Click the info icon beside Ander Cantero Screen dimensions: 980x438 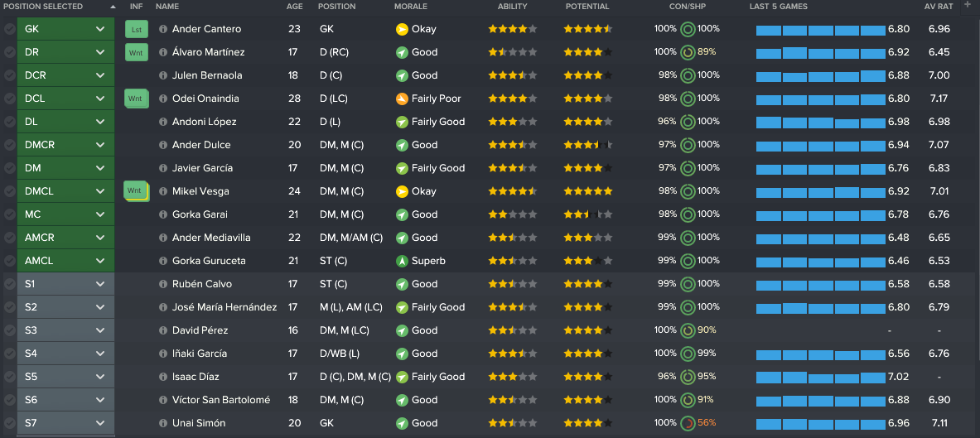(x=163, y=29)
